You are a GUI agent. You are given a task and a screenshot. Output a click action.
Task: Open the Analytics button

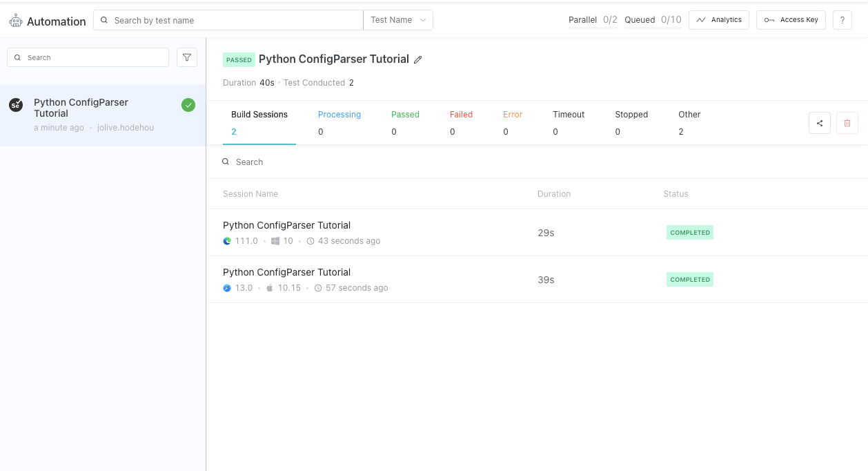pos(719,20)
